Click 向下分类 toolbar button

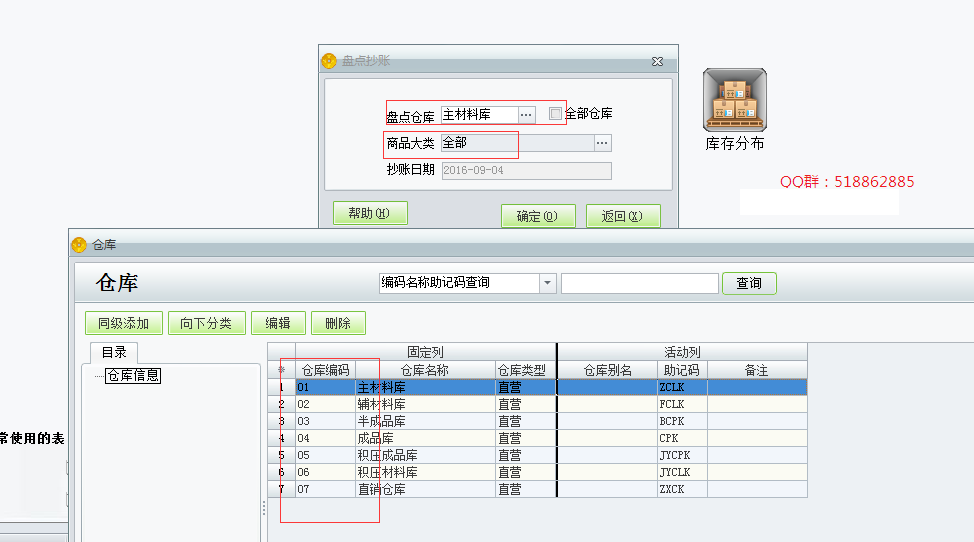[206, 323]
